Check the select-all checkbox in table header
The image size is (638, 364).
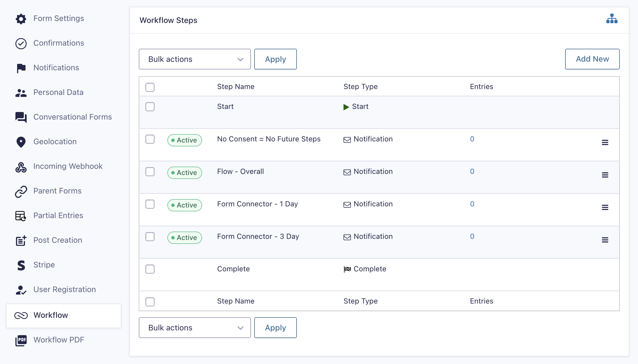(150, 87)
